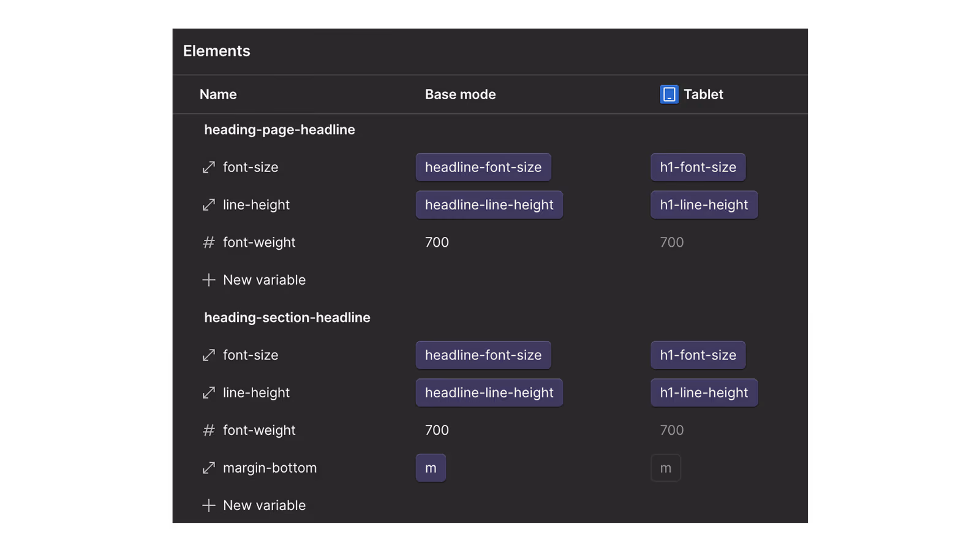
Task: Click the number icon beside font-weight under heading-page-headline
Action: click(209, 242)
